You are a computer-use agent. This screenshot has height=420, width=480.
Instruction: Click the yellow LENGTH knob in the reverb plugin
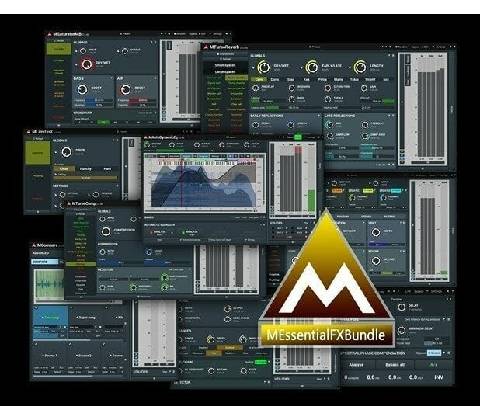coord(360,67)
